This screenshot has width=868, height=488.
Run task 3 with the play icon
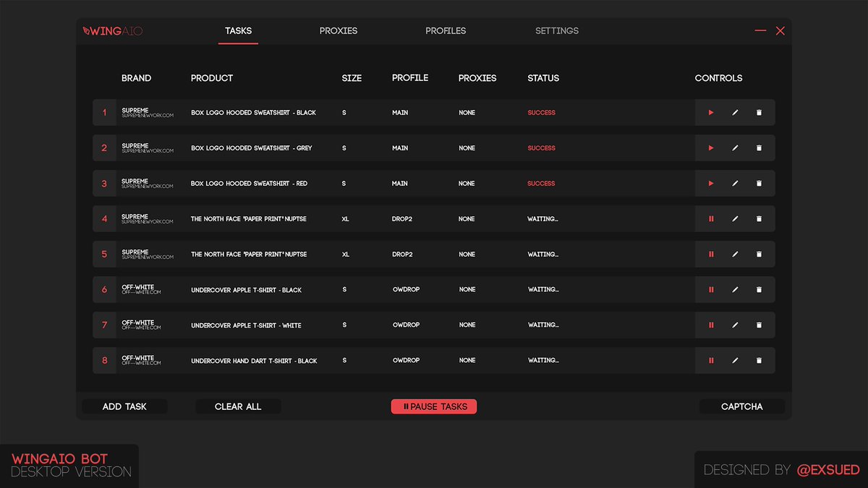coord(711,184)
